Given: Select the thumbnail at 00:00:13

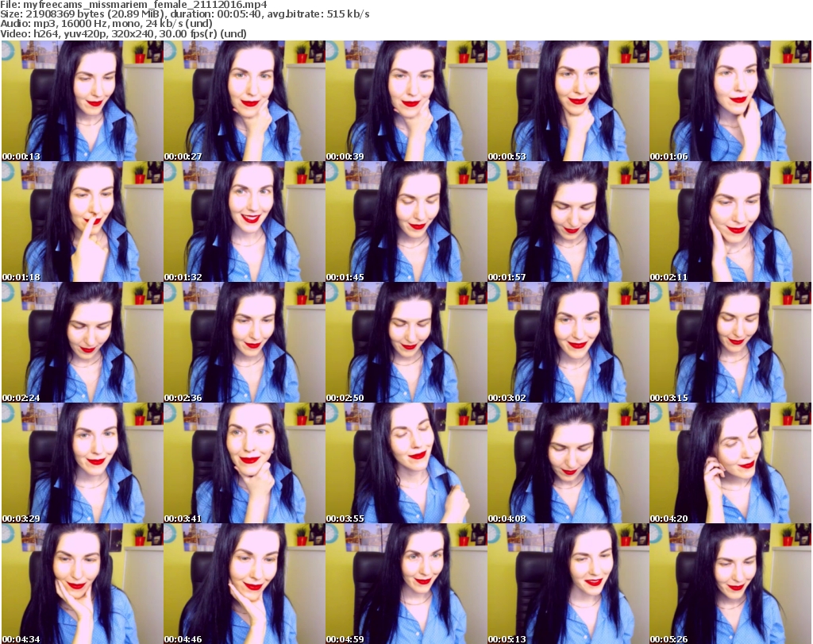Looking at the screenshot, I should point(83,101).
